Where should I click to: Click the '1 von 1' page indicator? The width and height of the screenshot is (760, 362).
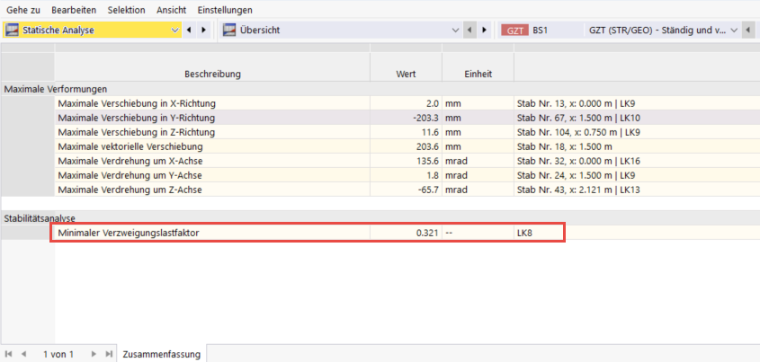[58, 354]
